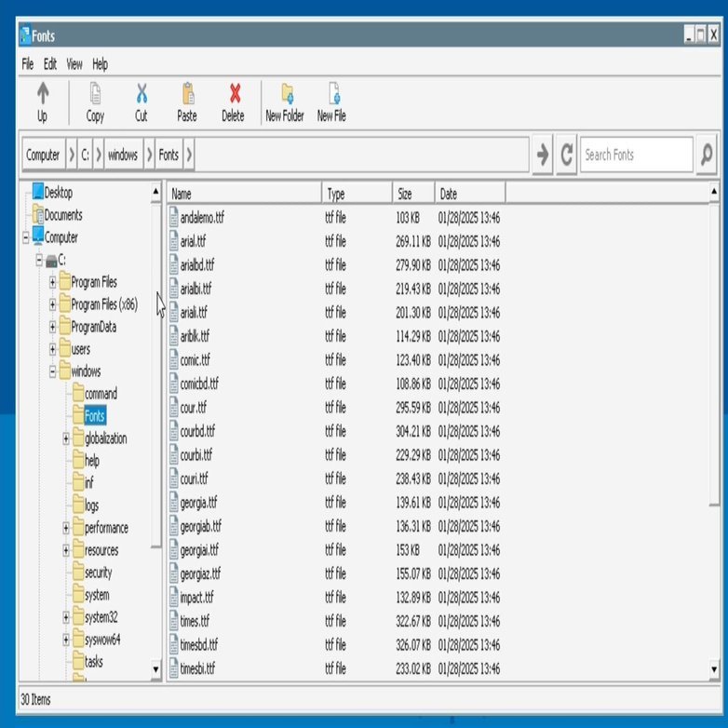Screen dimensions: 728x728
Task: Sort files by Name column header
Action: click(244, 193)
